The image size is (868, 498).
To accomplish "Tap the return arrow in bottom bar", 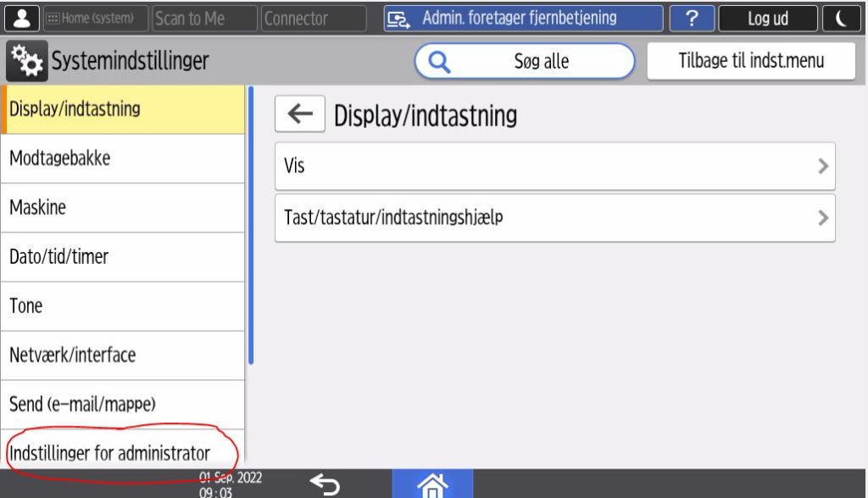I will (x=324, y=484).
